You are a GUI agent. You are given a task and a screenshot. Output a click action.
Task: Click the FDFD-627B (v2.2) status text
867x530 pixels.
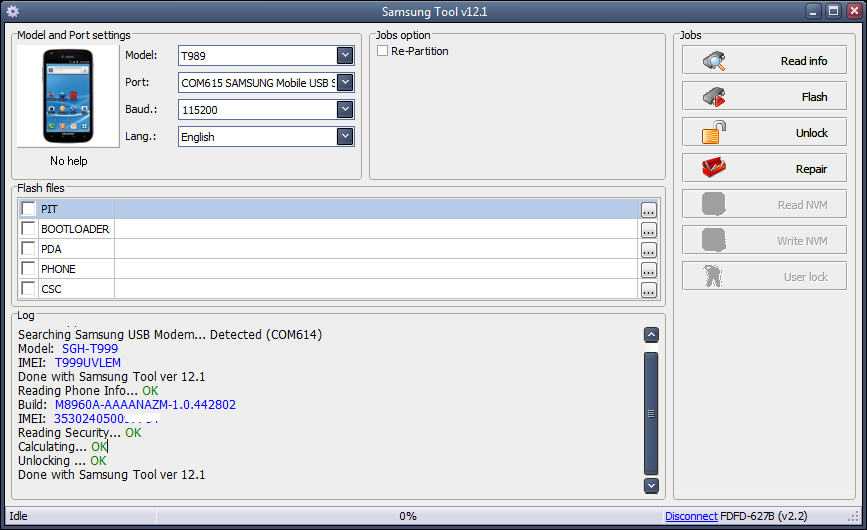pyautogui.click(x=764, y=516)
